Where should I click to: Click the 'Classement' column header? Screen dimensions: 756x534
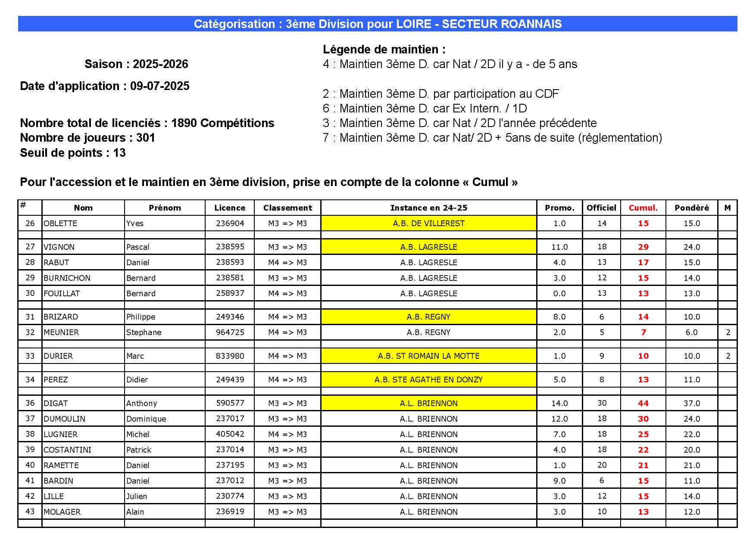point(287,208)
